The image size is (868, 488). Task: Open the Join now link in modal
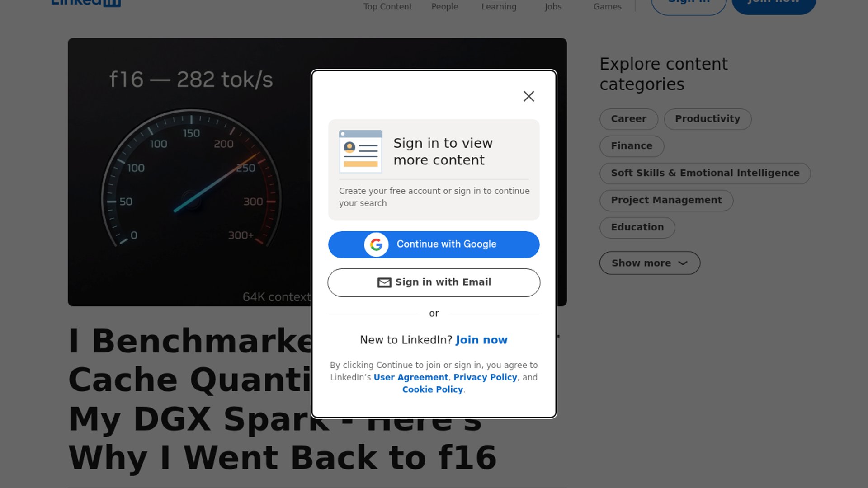pyautogui.click(x=481, y=340)
